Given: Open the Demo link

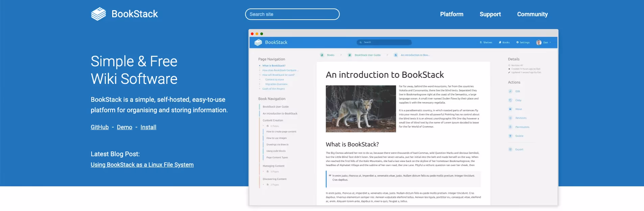Looking at the screenshot, I should pos(124,127).
